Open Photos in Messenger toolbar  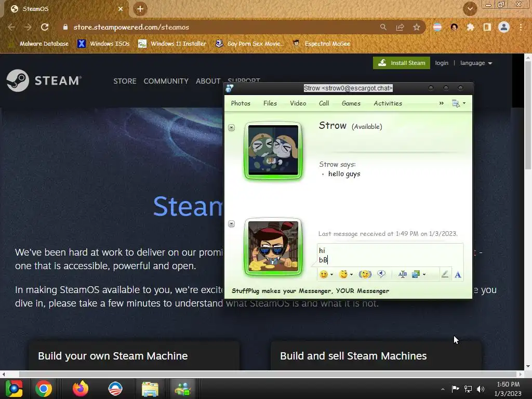[x=241, y=103]
